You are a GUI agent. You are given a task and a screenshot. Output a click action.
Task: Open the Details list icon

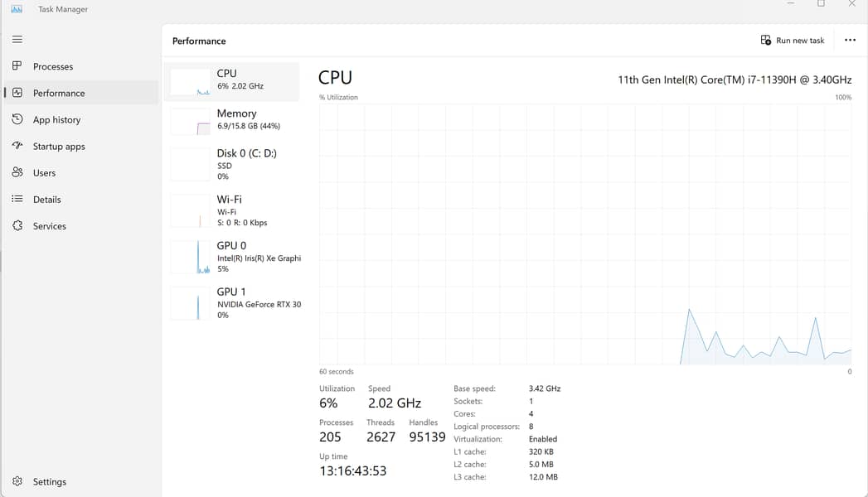click(17, 199)
